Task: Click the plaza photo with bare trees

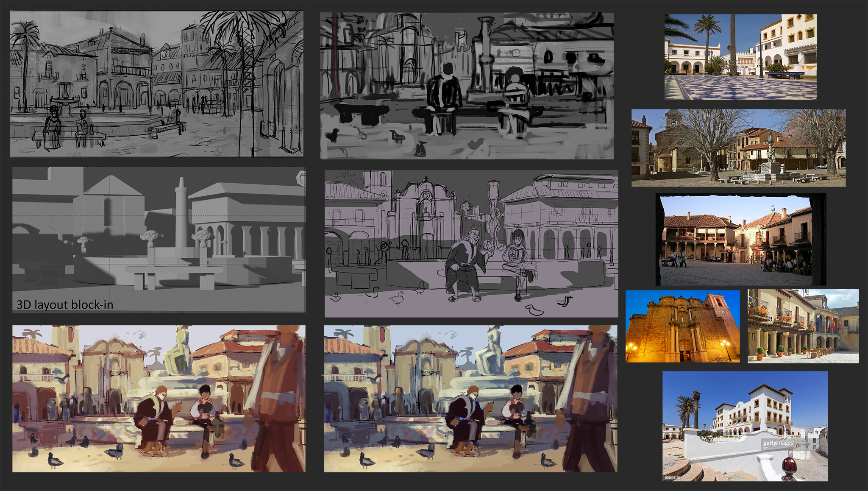Action: 738,148
